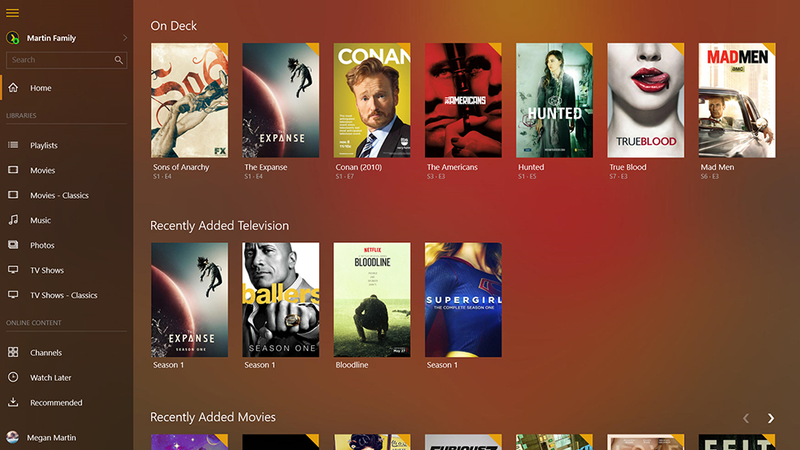Click the Photos camera icon

13,245
